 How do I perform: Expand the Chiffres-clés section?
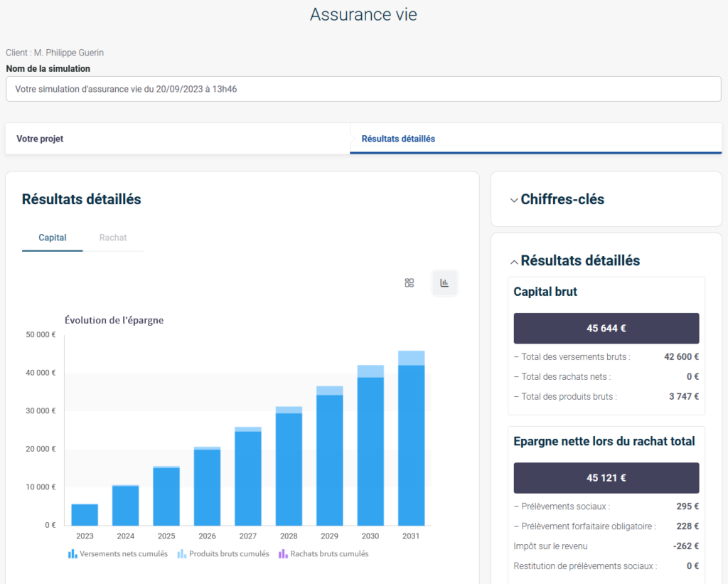pos(556,200)
